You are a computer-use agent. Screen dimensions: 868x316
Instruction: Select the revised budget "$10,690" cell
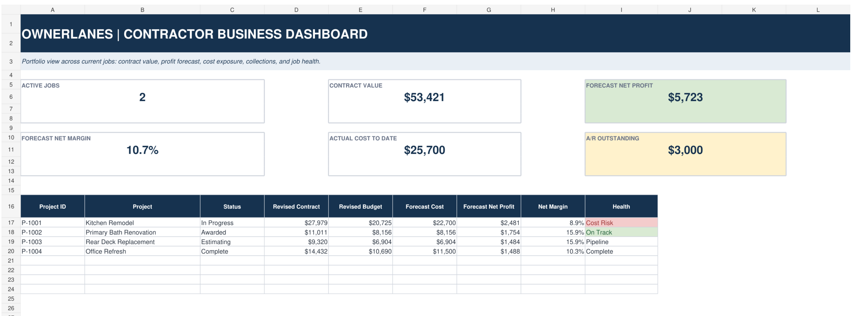pos(361,251)
